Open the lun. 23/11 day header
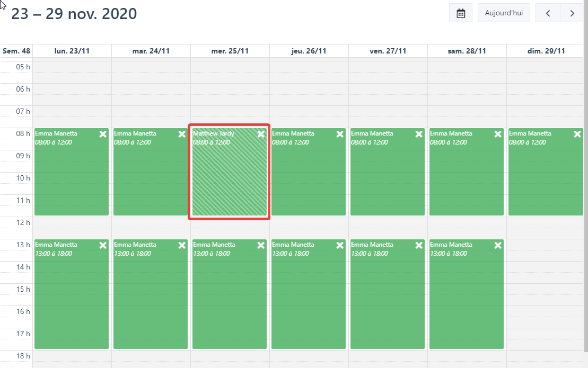588x368 pixels. (72, 51)
